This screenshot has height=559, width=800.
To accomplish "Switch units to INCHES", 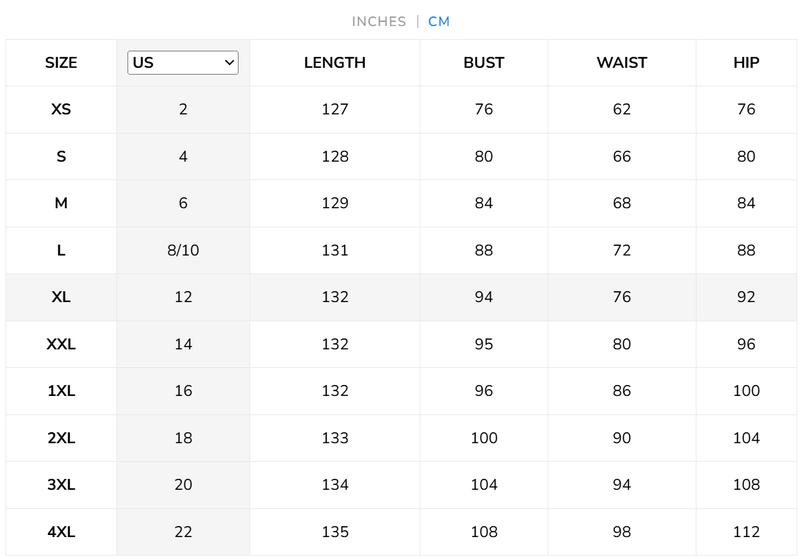I will (x=379, y=21).
